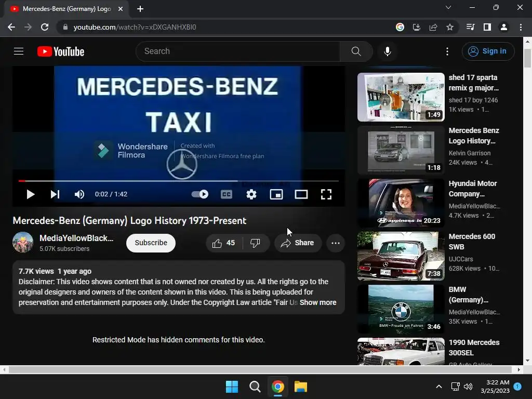
Task: Open Windows taskbar search
Action: (x=255, y=387)
